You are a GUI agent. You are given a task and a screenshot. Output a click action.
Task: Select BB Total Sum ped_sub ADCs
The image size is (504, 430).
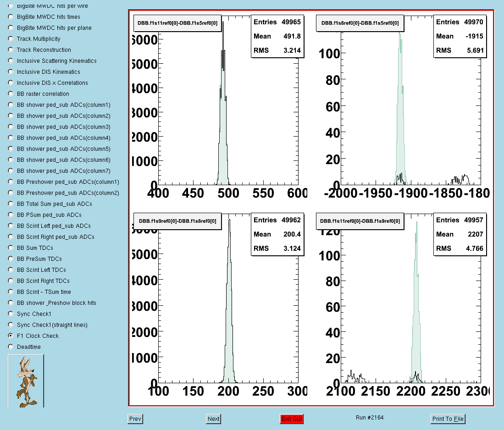(x=11, y=204)
